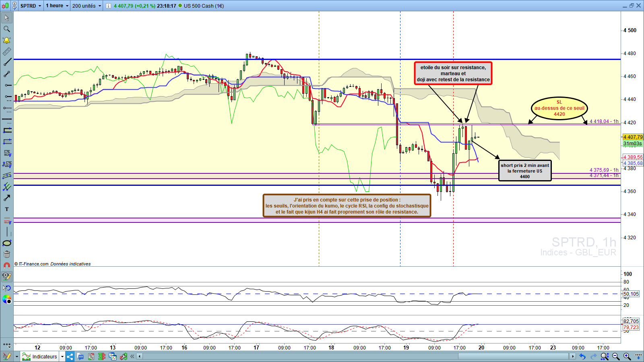Open the trading options wrench icon

123,356
